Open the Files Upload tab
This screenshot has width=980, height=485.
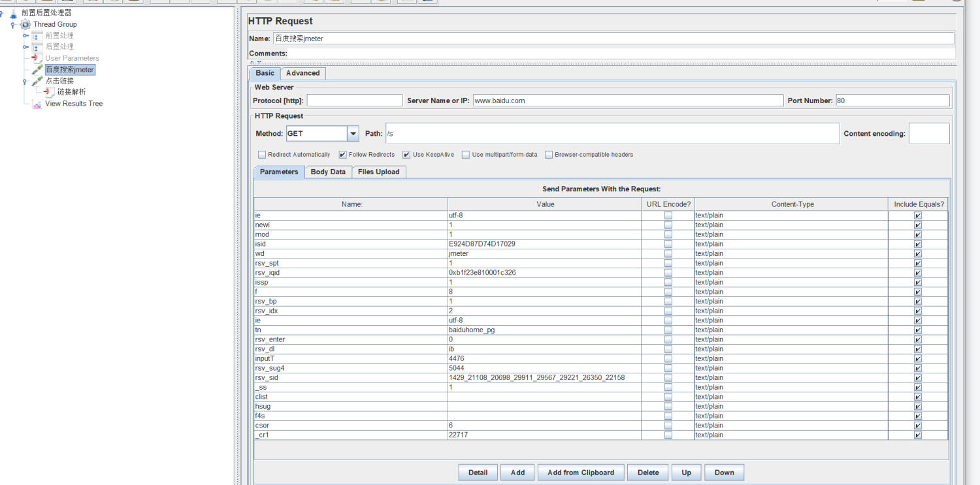(379, 172)
